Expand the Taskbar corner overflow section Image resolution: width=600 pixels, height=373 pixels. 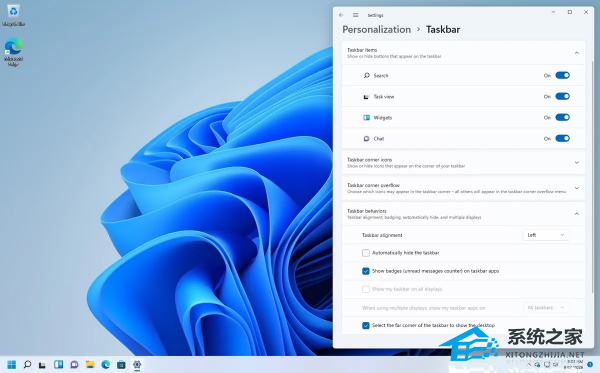(577, 188)
